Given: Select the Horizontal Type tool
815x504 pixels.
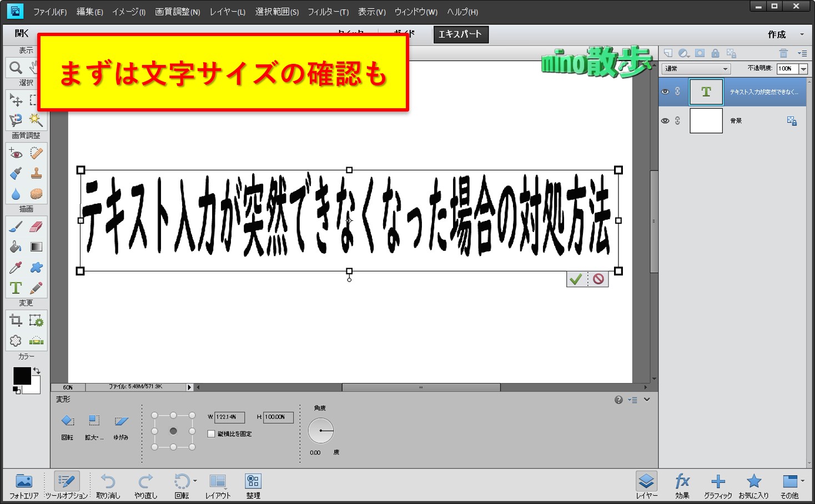Looking at the screenshot, I should coord(16,288).
